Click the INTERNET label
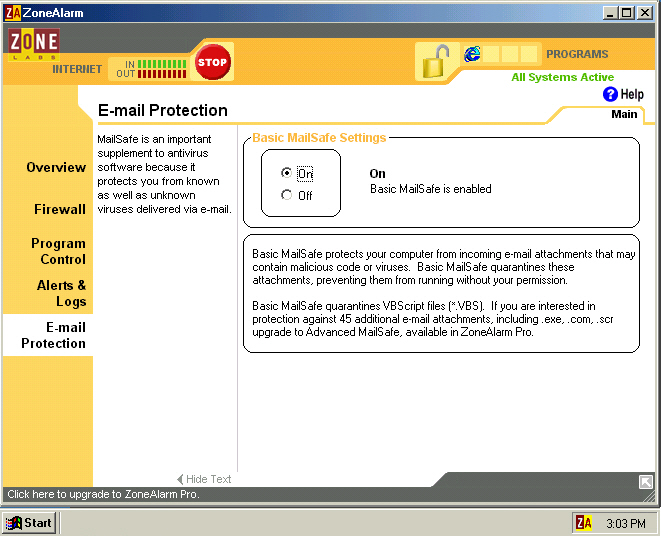This screenshot has height=536, width=661. [x=77, y=69]
